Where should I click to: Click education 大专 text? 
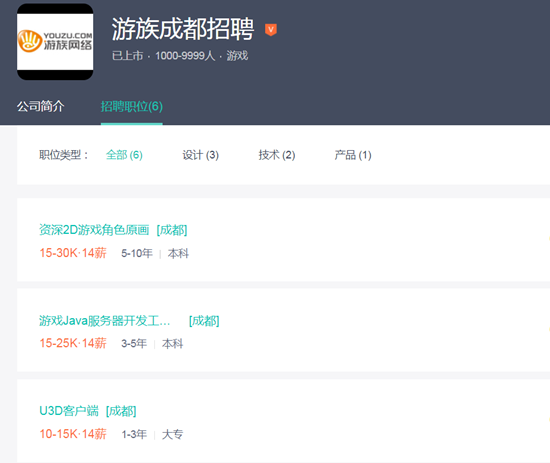pyautogui.click(x=172, y=434)
